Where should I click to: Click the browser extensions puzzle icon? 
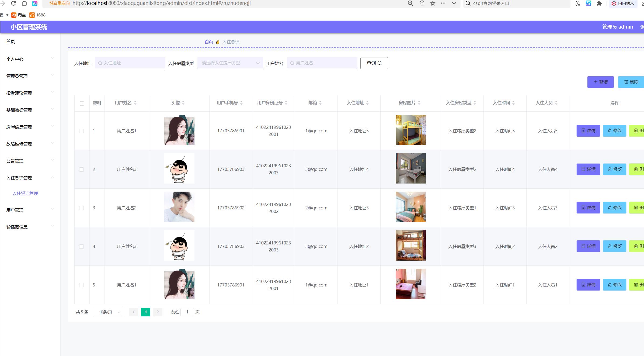pyautogui.click(x=600, y=4)
